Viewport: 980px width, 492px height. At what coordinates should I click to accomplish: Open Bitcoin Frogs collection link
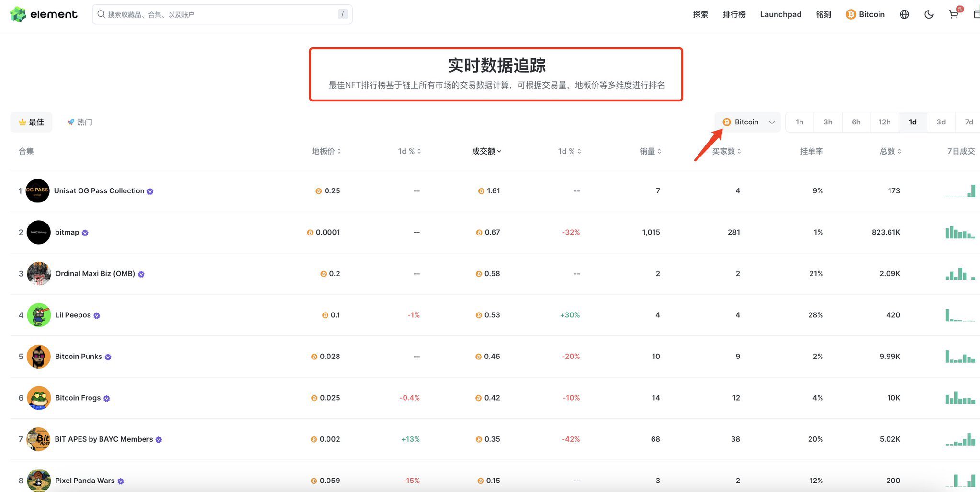click(78, 398)
